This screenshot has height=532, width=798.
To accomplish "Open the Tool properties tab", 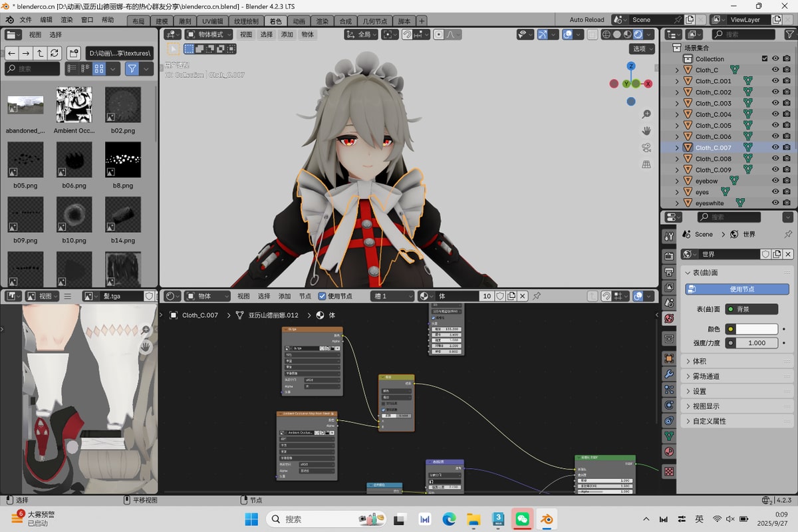I will pos(669,237).
